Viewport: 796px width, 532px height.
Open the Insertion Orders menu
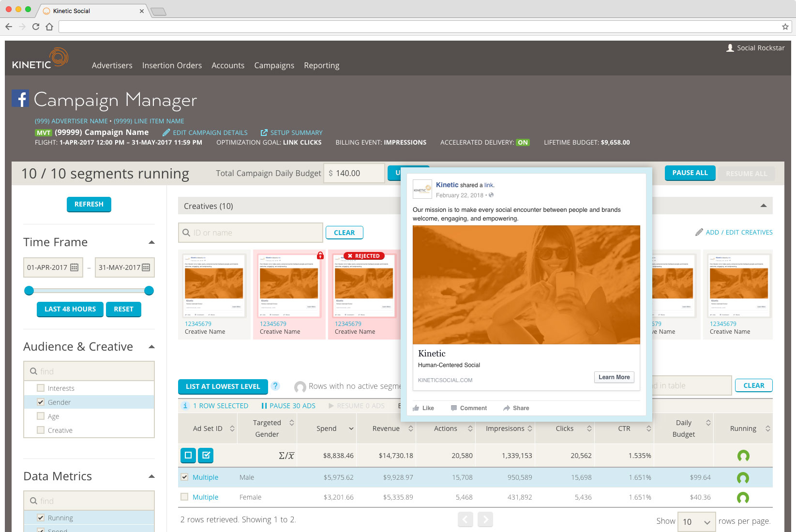click(x=172, y=65)
